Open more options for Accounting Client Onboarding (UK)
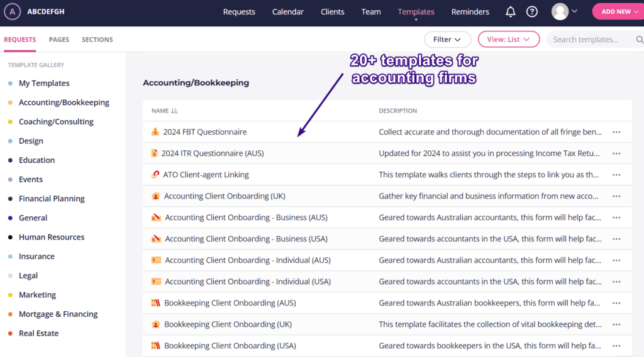The width and height of the screenshot is (644, 357). 616,196
